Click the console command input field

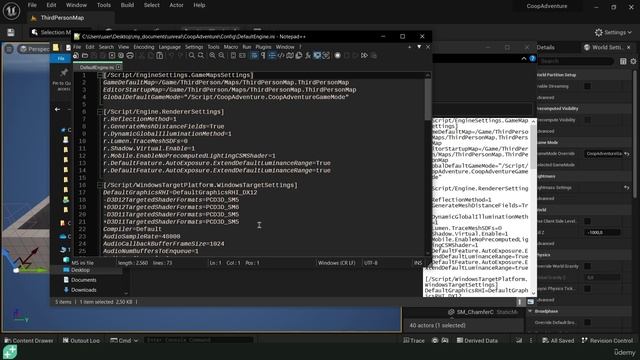199,340
